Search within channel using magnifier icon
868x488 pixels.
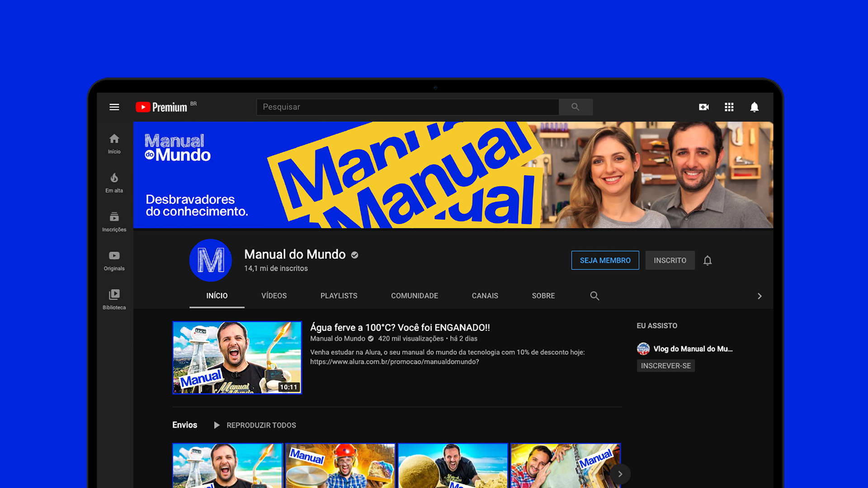tap(594, 296)
